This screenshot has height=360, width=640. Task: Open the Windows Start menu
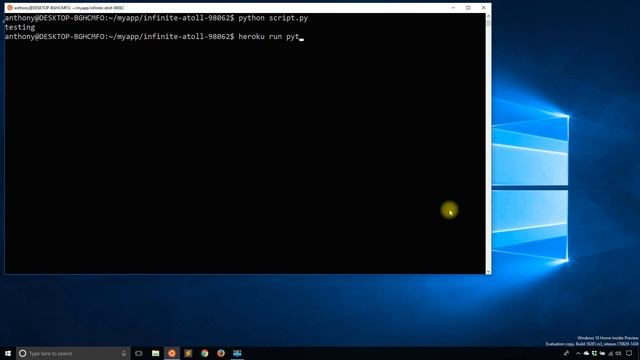pyautogui.click(x=8, y=353)
